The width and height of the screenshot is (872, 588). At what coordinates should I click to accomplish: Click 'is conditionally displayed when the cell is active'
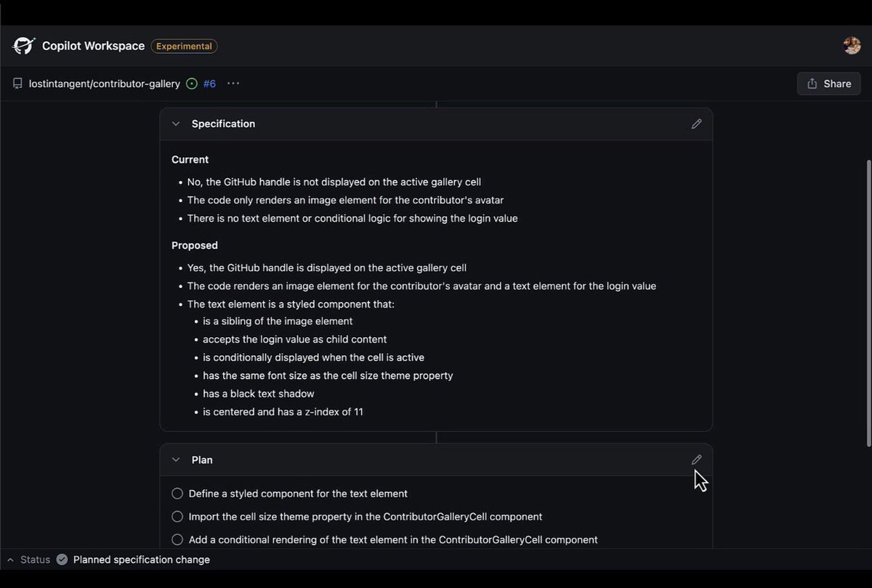pyautogui.click(x=313, y=358)
